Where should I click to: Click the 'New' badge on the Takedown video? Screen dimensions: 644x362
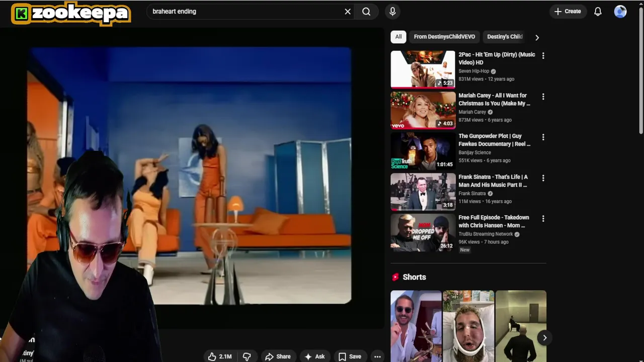[464, 250]
